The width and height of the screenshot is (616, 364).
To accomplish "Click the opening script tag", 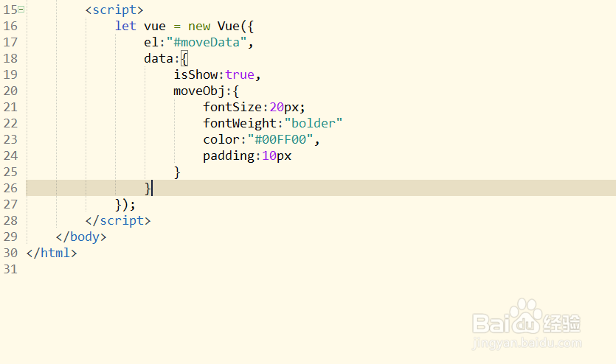I will 114,10.
